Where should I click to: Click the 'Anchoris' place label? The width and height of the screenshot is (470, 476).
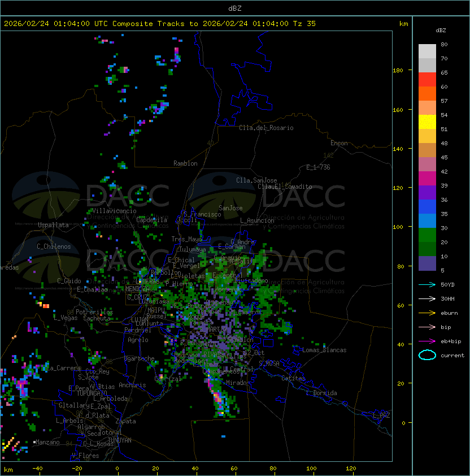[x=132, y=385]
